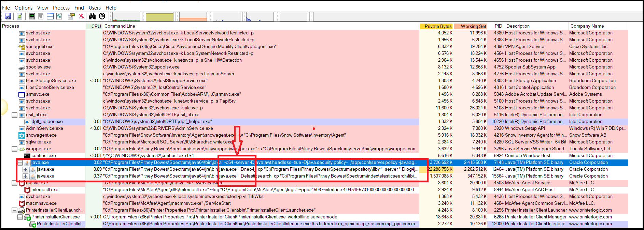Sort by the Private Bytes column header

click(436, 26)
